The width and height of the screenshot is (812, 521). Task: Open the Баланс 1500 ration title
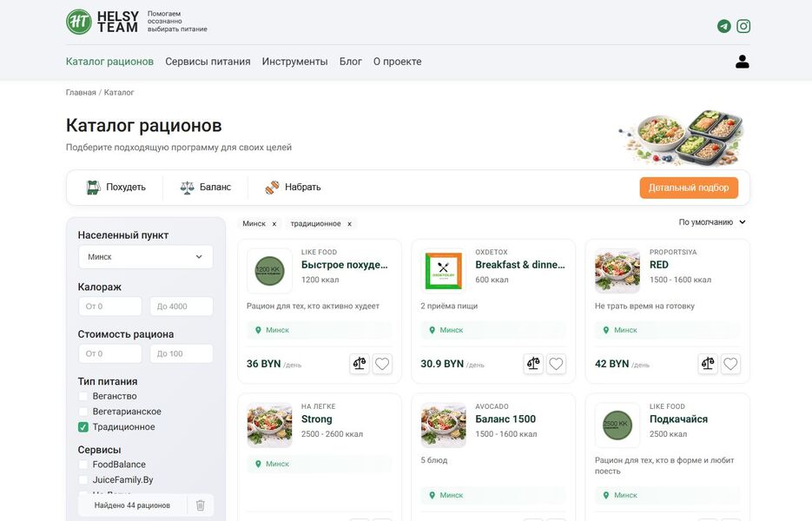(x=505, y=419)
